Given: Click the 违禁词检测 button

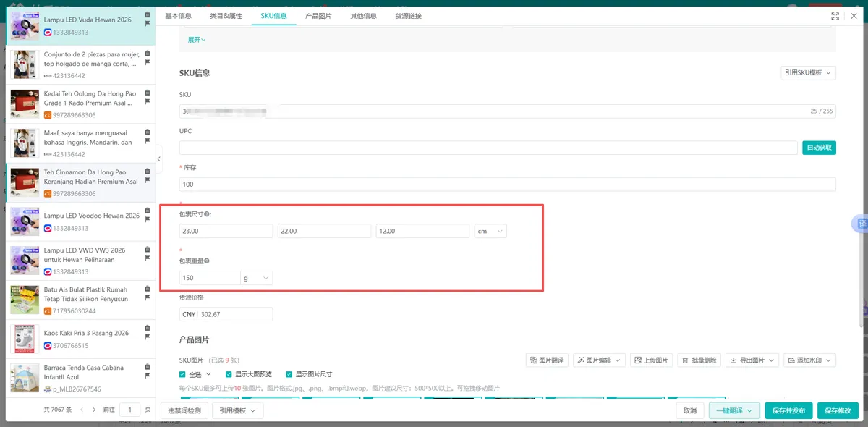Looking at the screenshot, I should [184, 410].
